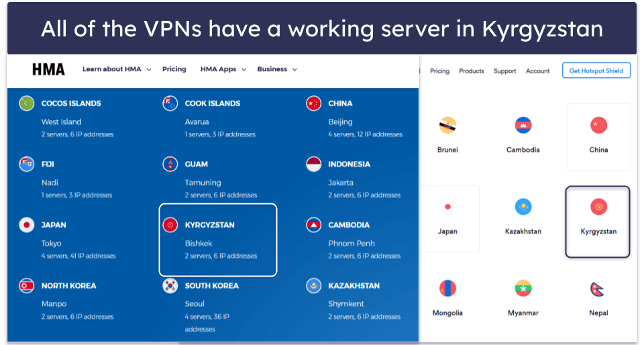Open the HMA Pricing menu item
This screenshot has height=345, width=644.
[174, 69]
